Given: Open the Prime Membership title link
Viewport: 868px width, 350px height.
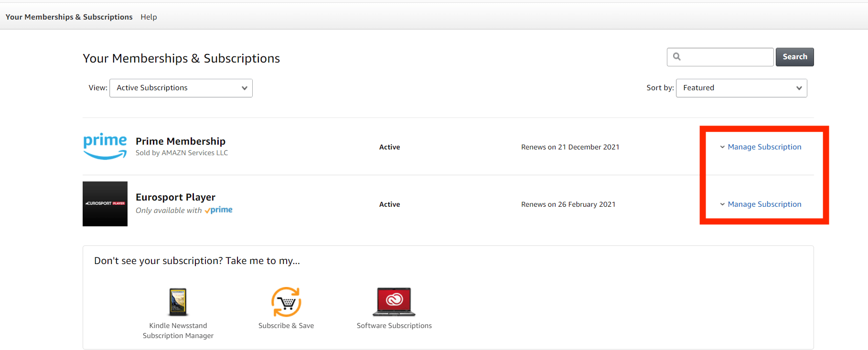Looking at the screenshot, I should [x=181, y=141].
